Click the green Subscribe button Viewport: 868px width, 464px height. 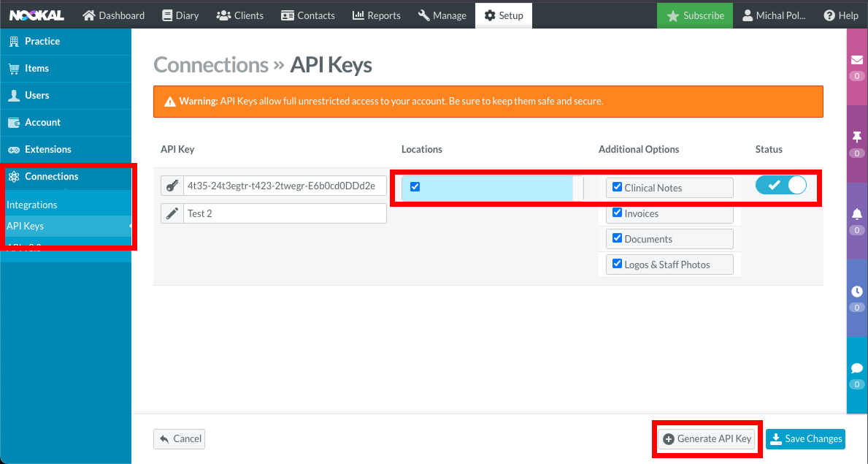[x=695, y=15]
